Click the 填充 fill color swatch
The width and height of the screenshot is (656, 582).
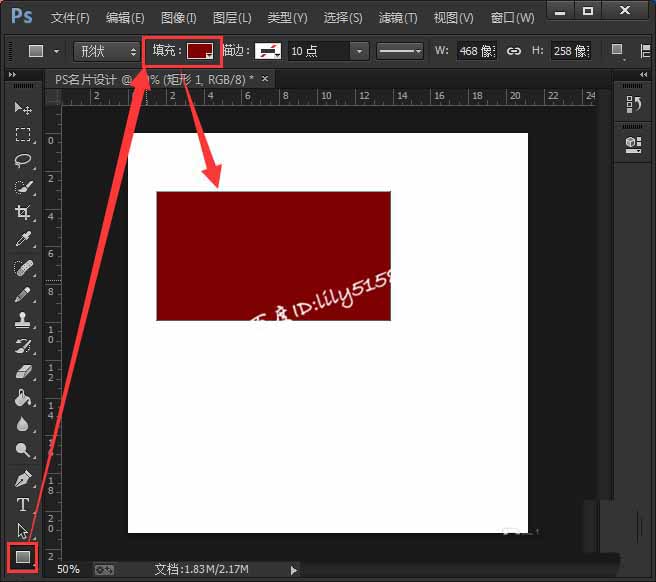200,51
